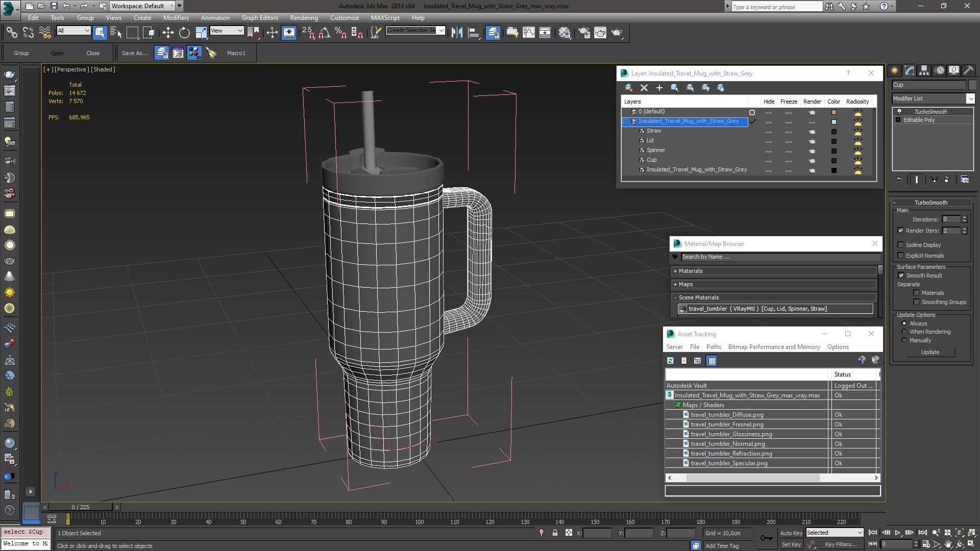Open Select by Name dialog
Screen dimensions: 980x551
(x=116, y=33)
